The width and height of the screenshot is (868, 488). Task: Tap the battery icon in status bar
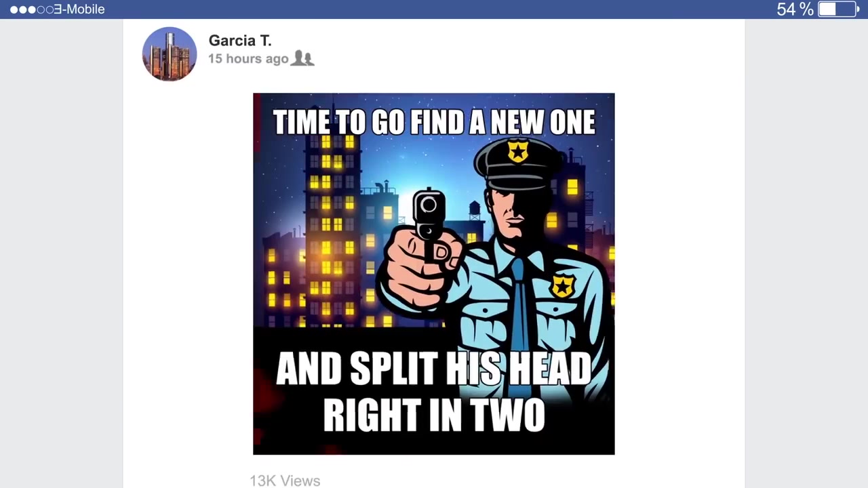839,9
